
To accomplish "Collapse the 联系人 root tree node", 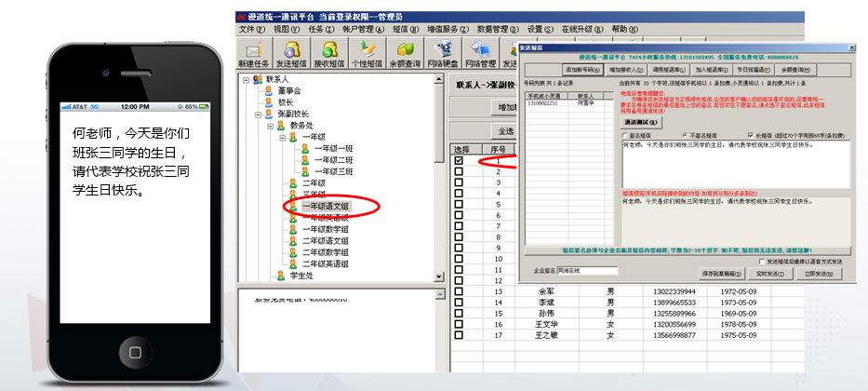I will point(247,80).
